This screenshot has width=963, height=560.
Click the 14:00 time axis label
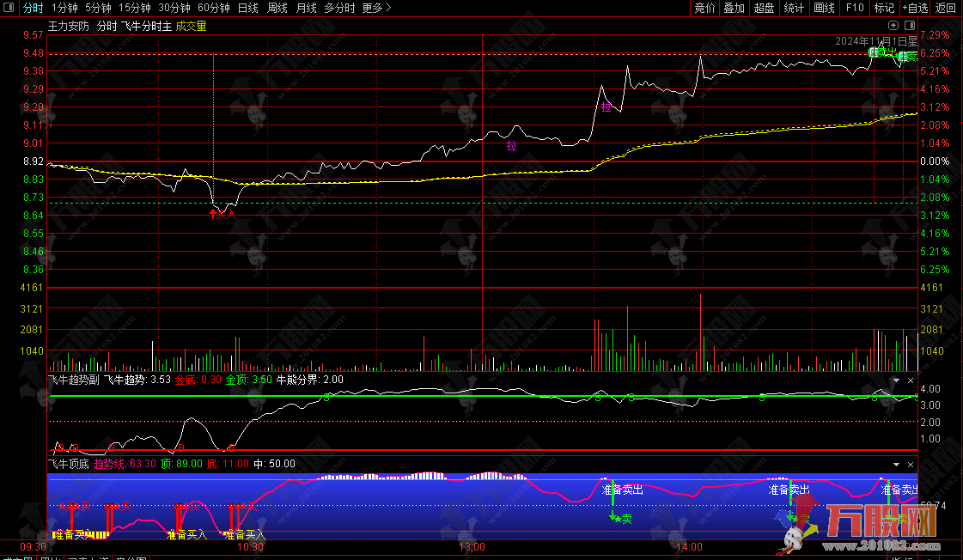[689, 547]
